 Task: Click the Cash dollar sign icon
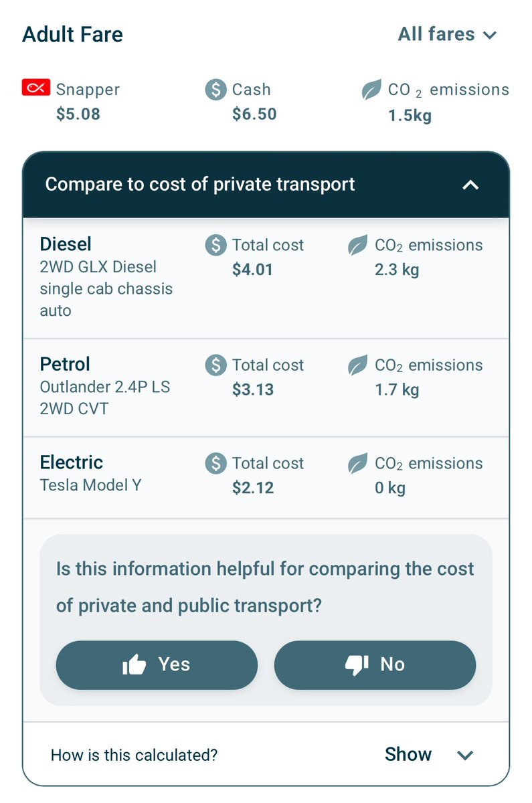(x=215, y=90)
